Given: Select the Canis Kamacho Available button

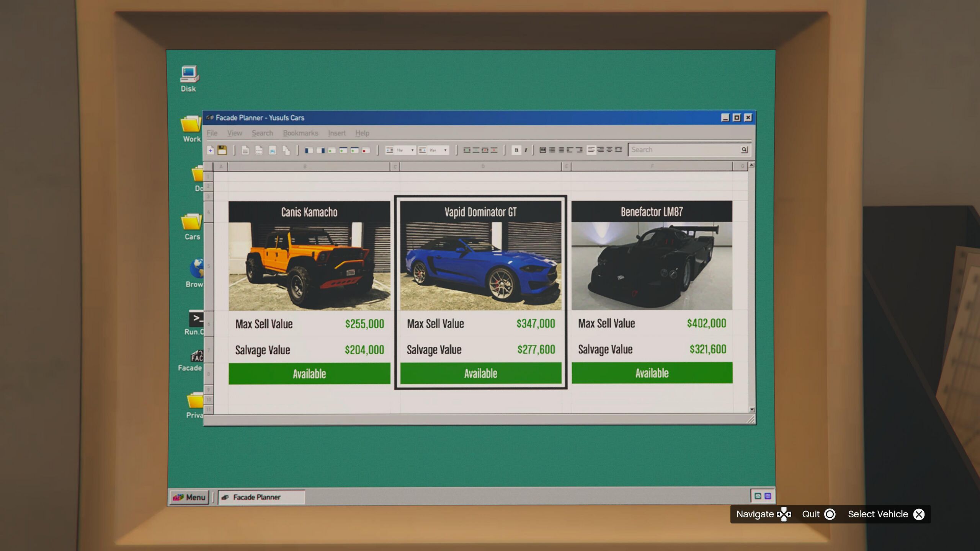Looking at the screenshot, I should (309, 373).
